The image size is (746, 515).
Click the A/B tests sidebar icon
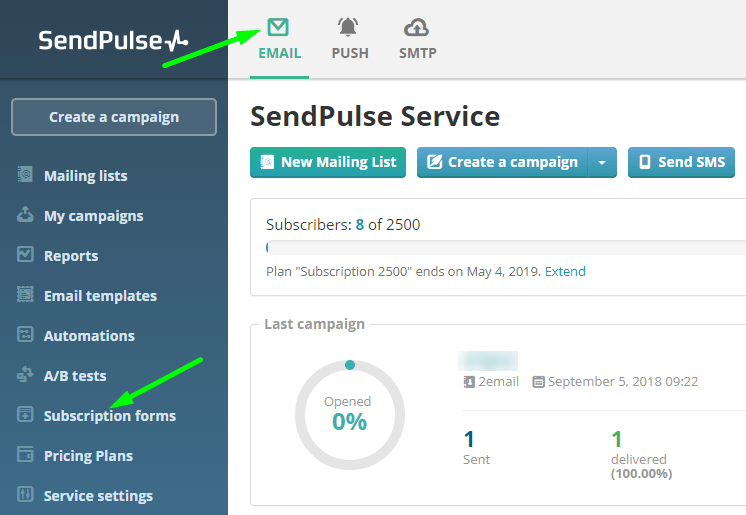[x=26, y=375]
